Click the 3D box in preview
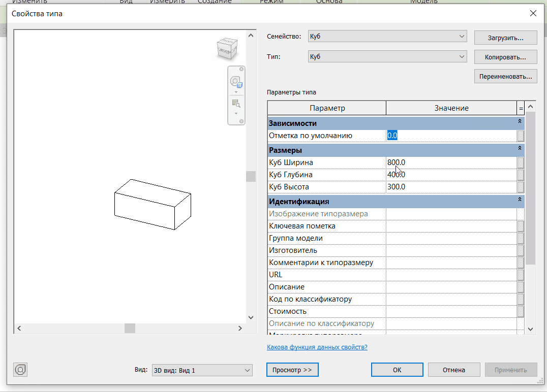The width and height of the screenshot is (547, 392). (153, 205)
